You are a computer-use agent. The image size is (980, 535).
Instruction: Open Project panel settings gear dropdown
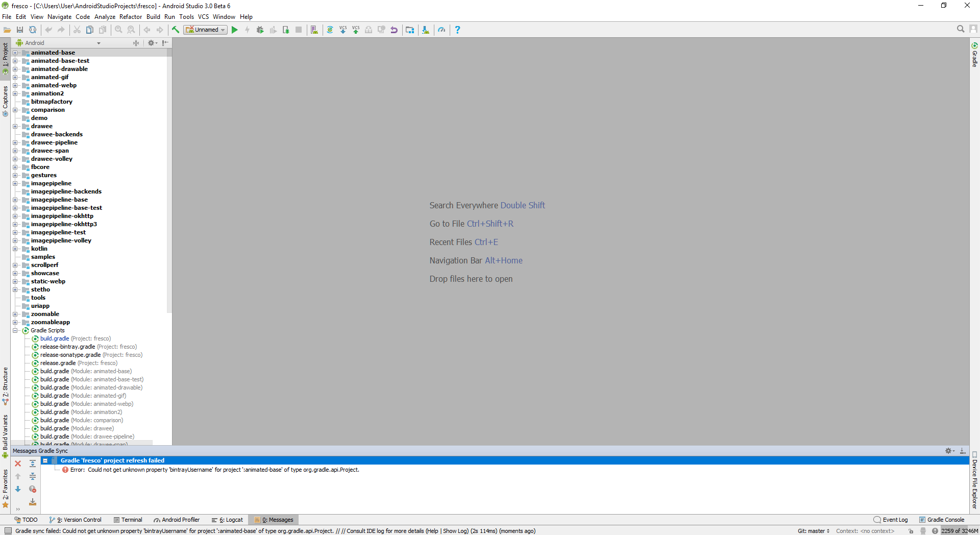(x=152, y=43)
